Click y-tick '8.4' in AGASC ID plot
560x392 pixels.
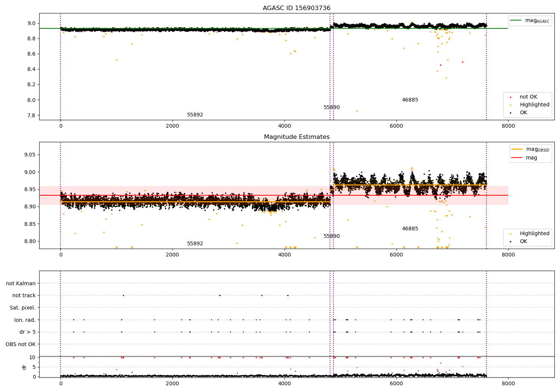(x=31, y=69)
